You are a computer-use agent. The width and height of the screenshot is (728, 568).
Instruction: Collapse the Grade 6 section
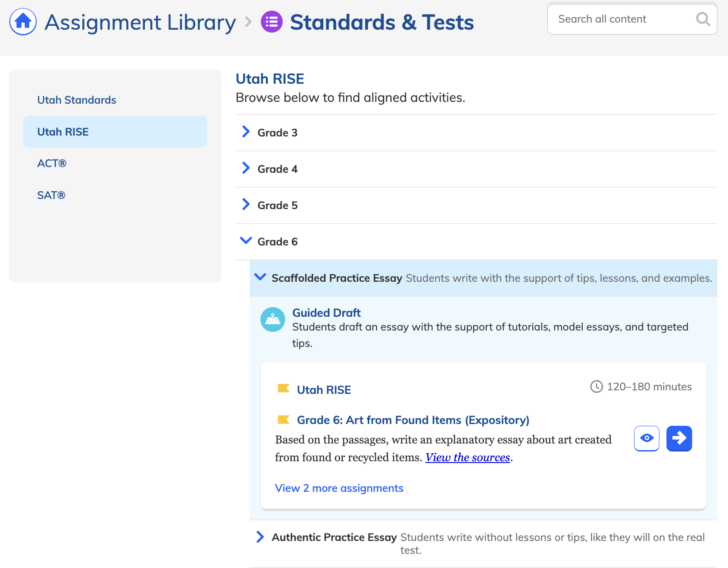point(476,241)
